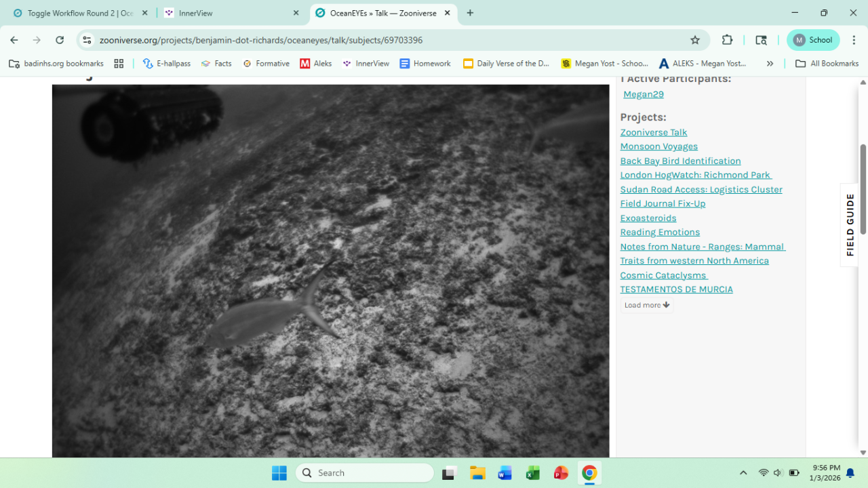
Task: Open the Windows Start menu
Action: [279, 472]
